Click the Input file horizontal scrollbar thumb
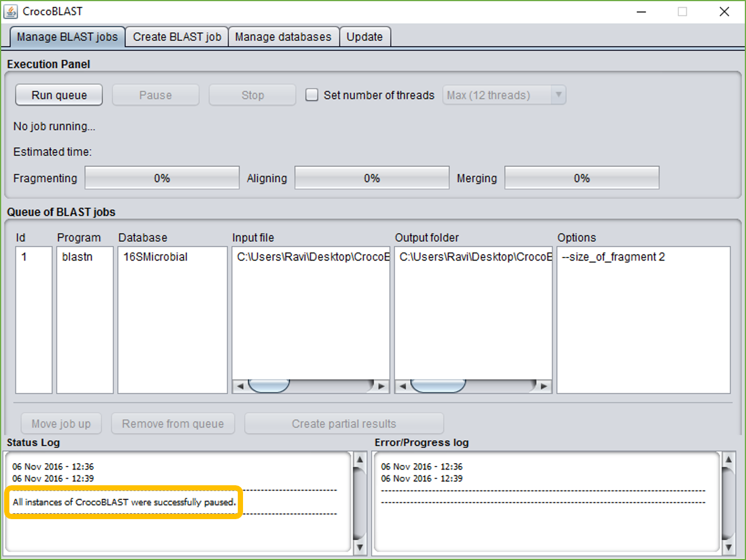 [x=269, y=386]
